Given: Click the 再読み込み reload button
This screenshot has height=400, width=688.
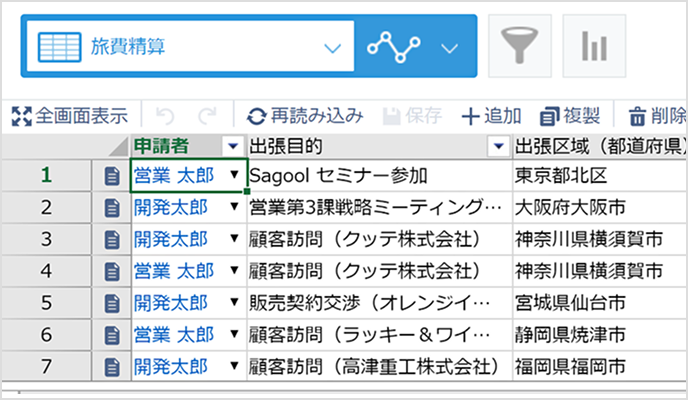Looking at the screenshot, I should click(x=305, y=116).
